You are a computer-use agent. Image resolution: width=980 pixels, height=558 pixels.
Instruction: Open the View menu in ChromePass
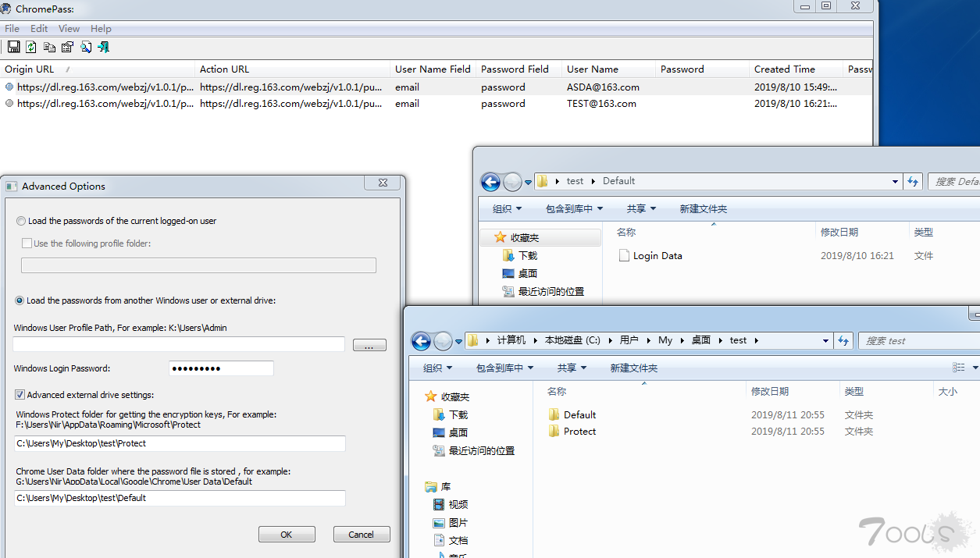(x=69, y=29)
